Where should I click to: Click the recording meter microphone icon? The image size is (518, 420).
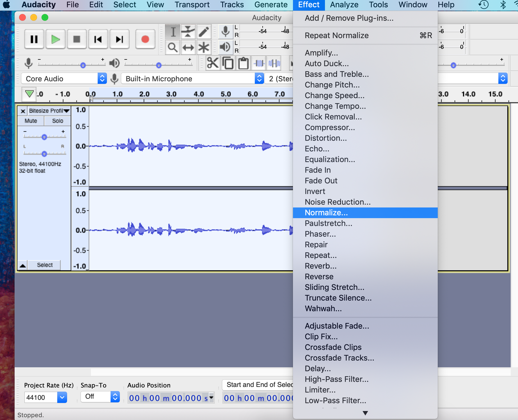[x=225, y=31]
